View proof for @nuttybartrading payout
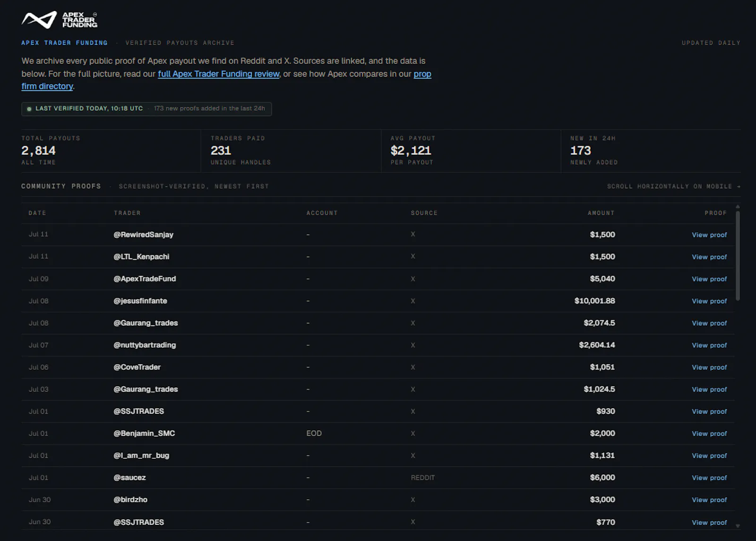This screenshot has height=541, width=756. pos(709,345)
